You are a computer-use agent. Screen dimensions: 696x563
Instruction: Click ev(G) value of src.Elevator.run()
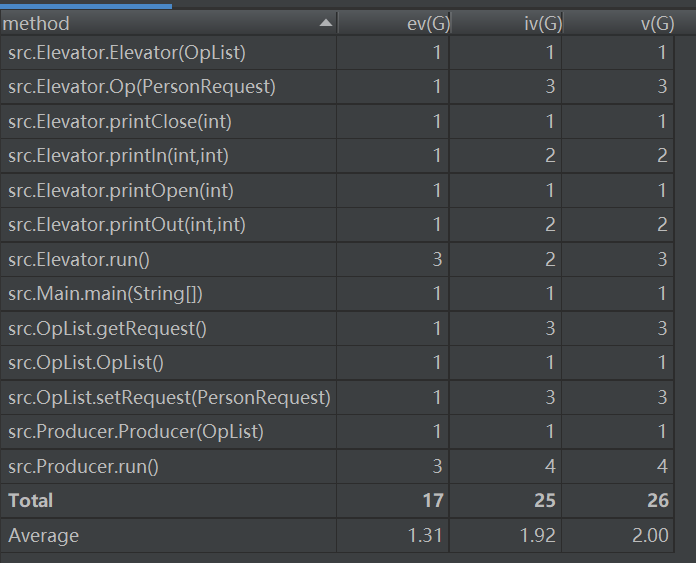click(437, 259)
